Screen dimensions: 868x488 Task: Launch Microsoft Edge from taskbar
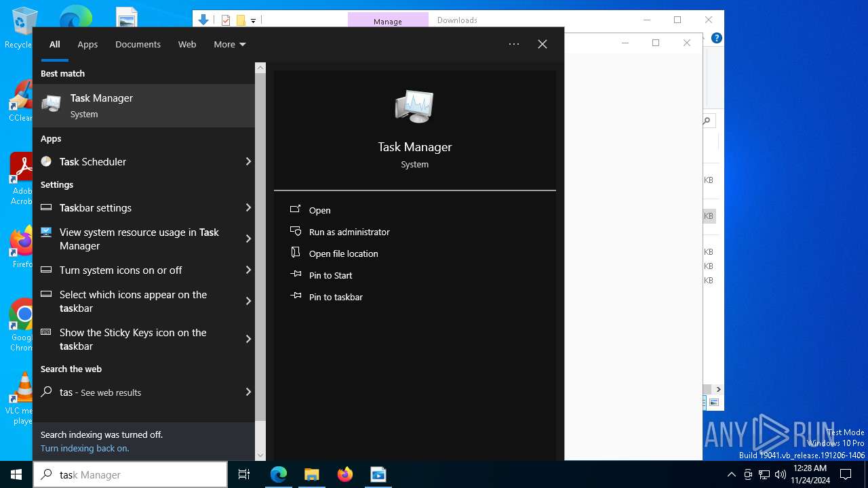pos(279,474)
